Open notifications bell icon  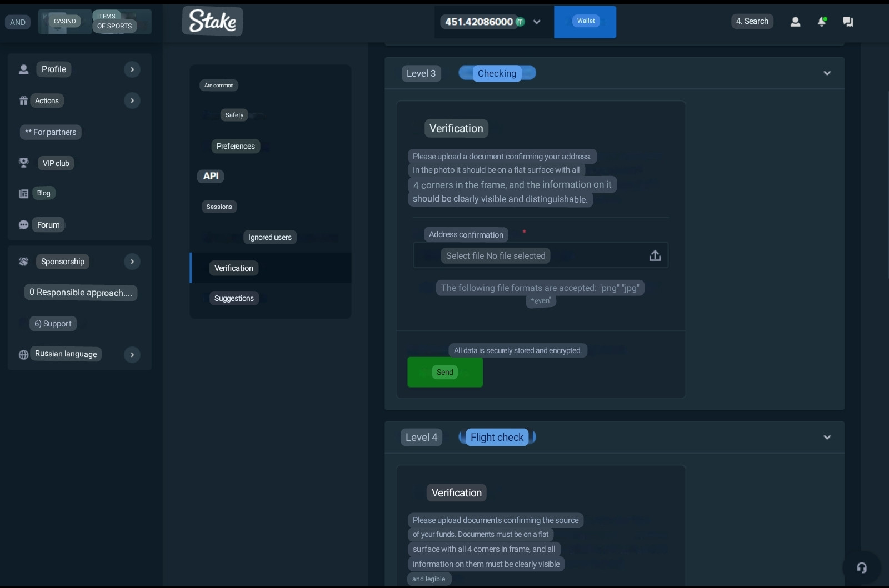coord(822,22)
